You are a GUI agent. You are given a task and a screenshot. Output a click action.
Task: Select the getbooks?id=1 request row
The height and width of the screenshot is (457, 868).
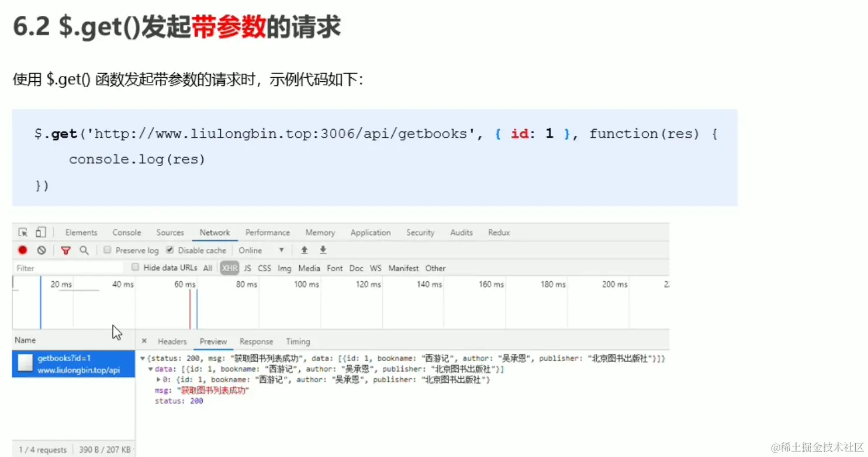tap(74, 364)
